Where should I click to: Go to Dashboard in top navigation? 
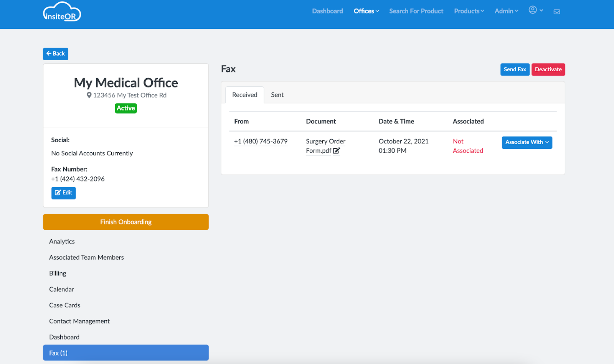point(327,11)
